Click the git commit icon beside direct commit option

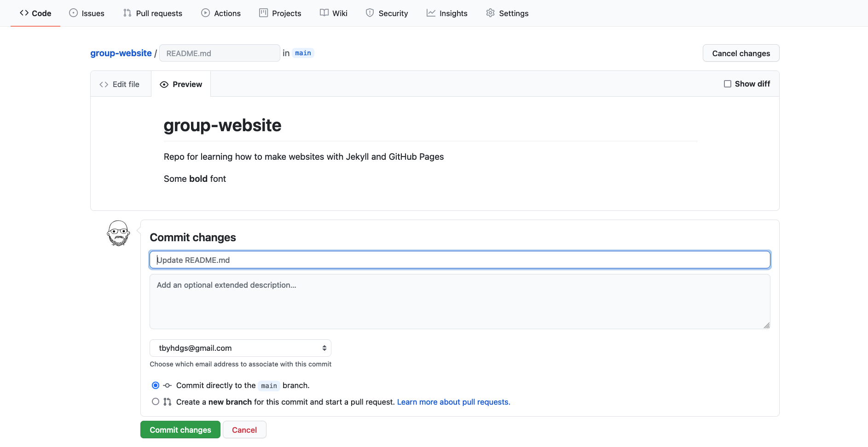tap(168, 385)
